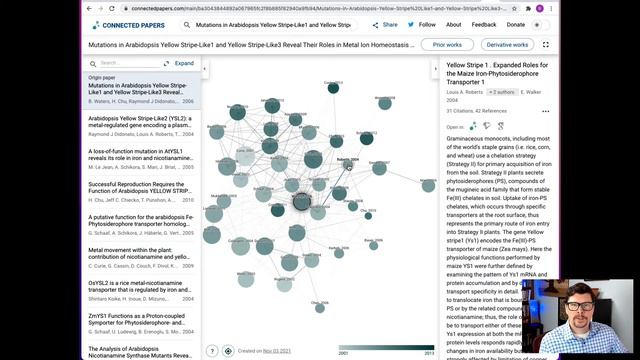Click the Share arrow icon
640x360 pixels.
pos(375,25)
